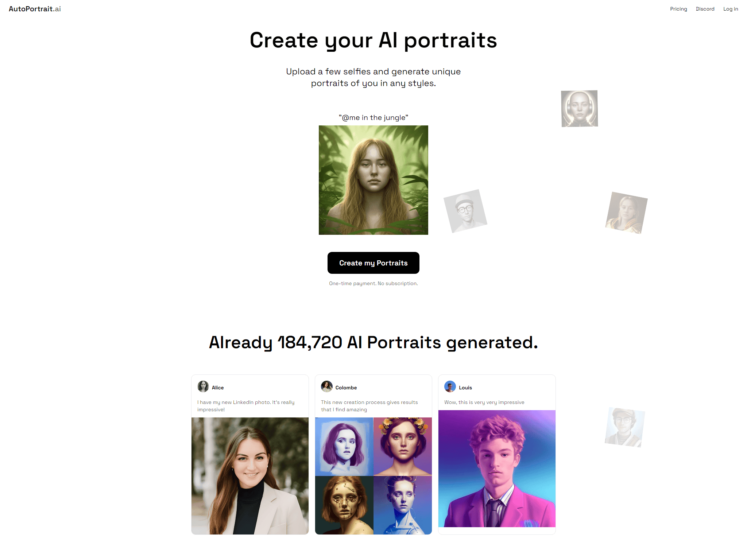Click the "@me in the jungle" prompt text
This screenshot has width=747, height=560.
373,117
